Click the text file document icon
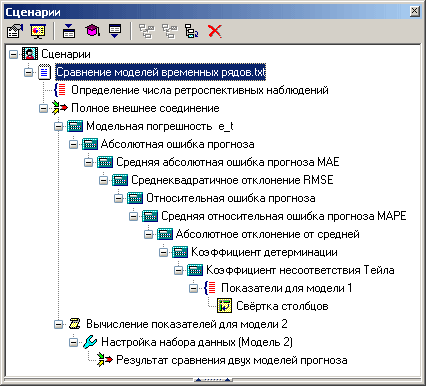 (45, 72)
